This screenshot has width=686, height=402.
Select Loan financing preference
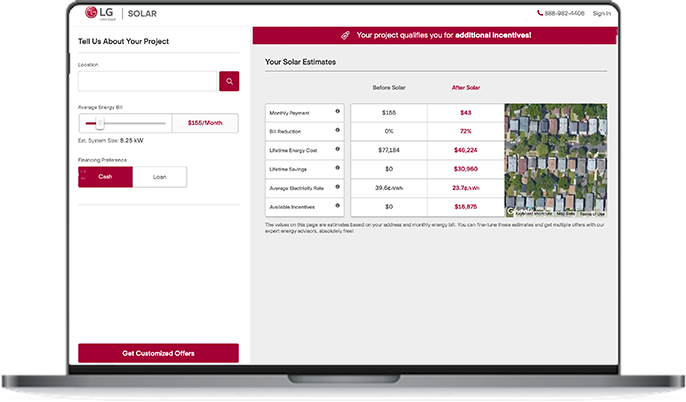point(160,177)
